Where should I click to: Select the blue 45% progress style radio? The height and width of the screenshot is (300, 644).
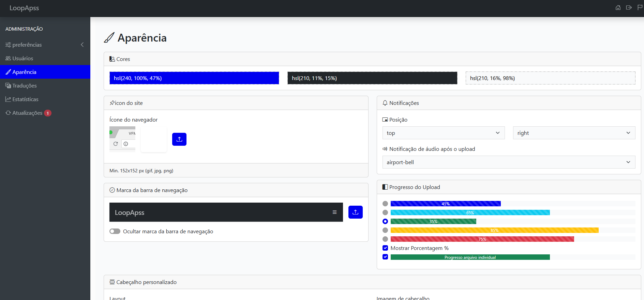(385, 204)
